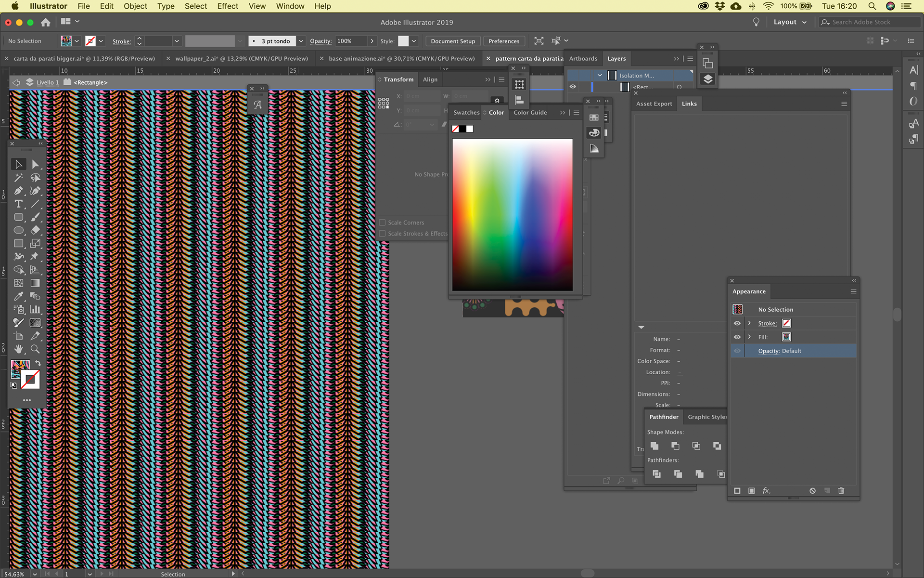Open the 3 pt tondo brush dropdown
The width and height of the screenshot is (924, 578).
301,41
